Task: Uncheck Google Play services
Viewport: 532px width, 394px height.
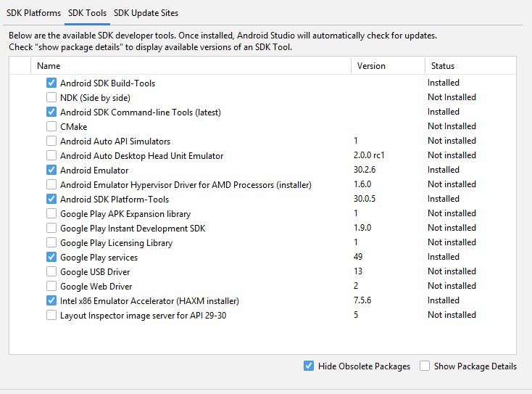Action: [51, 257]
